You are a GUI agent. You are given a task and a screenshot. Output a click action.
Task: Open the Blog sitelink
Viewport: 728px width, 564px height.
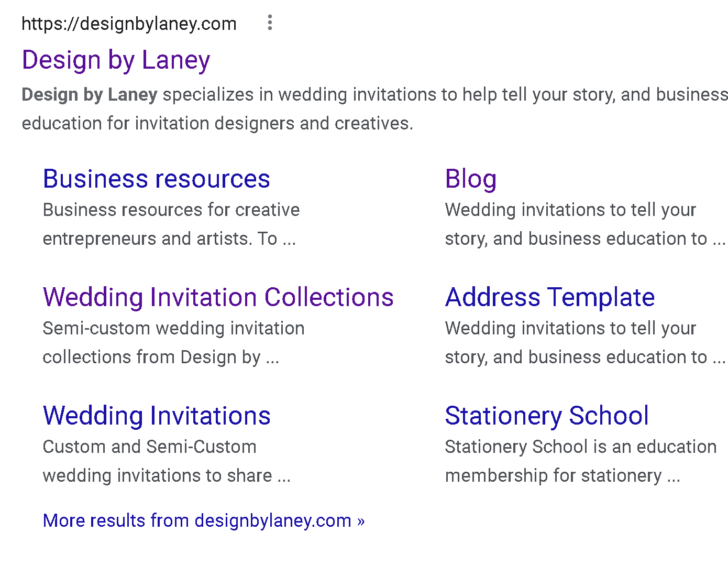coord(470,179)
